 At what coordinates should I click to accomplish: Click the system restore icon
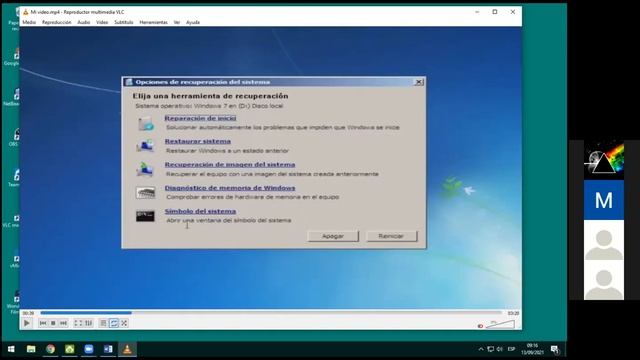[145, 146]
